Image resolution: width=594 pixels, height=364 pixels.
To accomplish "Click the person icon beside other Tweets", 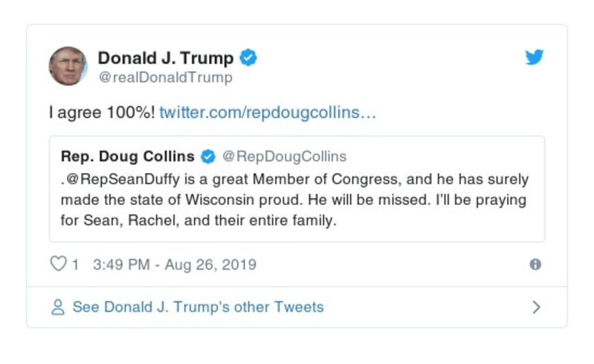I will click(58, 307).
